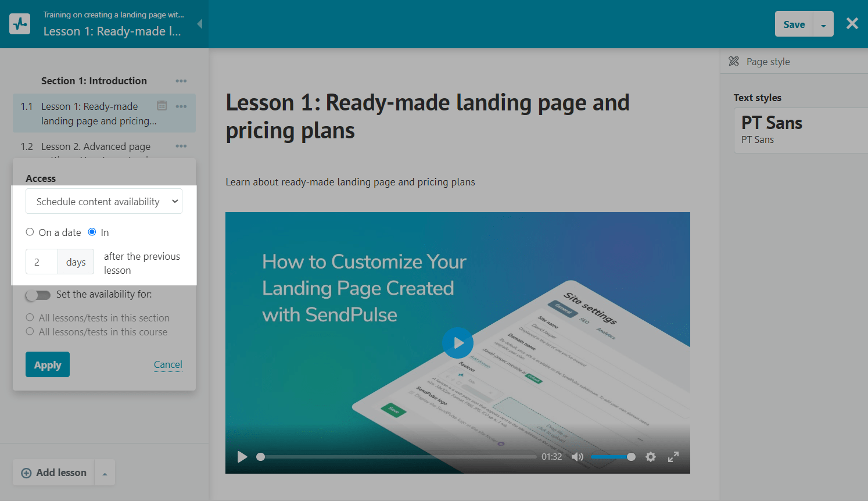Start playback with the bottom-left play control
868x501 pixels.
(x=242, y=457)
